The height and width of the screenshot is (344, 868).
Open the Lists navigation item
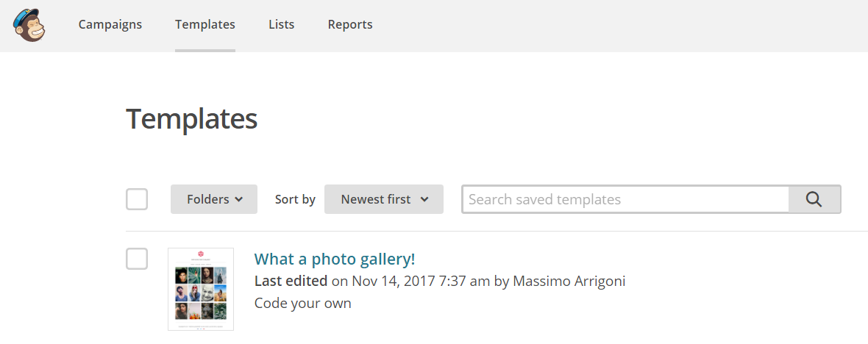click(281, 25)
